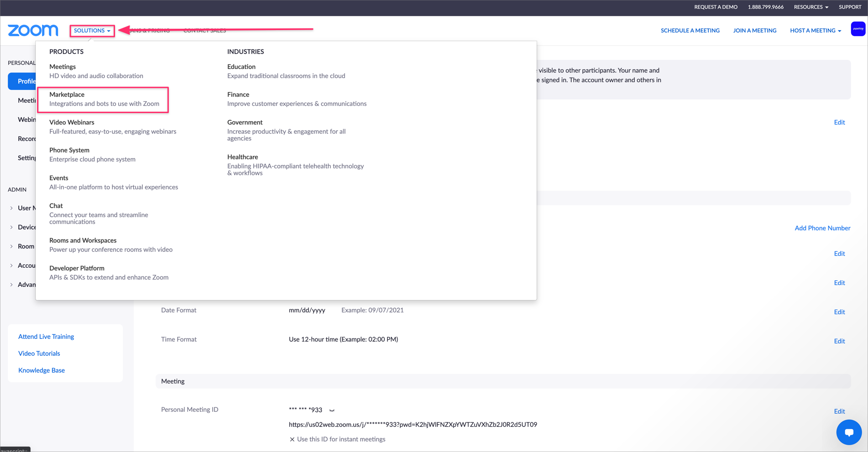Click 'Use this ID for instant meetings' text
This screenshot has height=452, width=868.
pyautogui.click(x=341, y=439)
